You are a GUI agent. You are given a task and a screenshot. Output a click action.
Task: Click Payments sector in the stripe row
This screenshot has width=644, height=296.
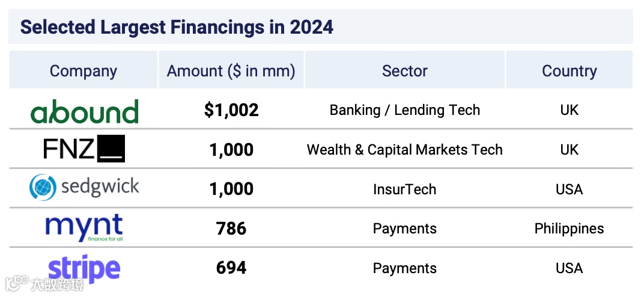tap(405, 268)
